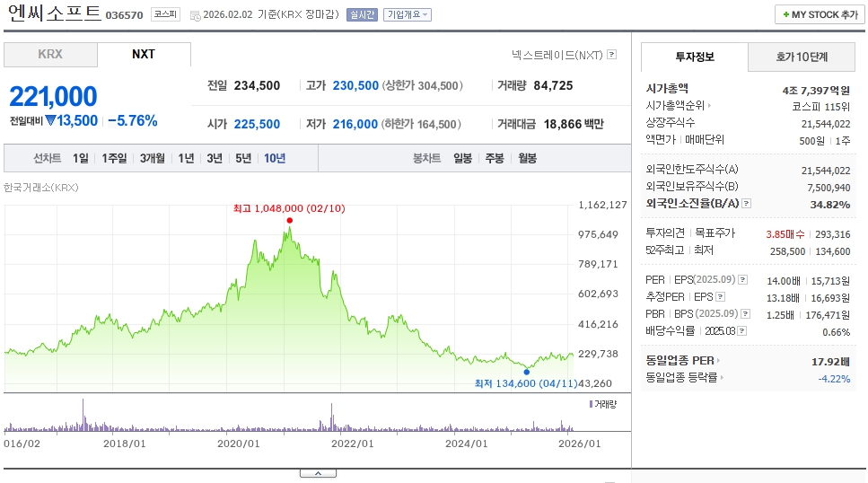Select the 10년 line chart period
The height and width of the screenshot is (483, 868).
(x=275, y=158)
